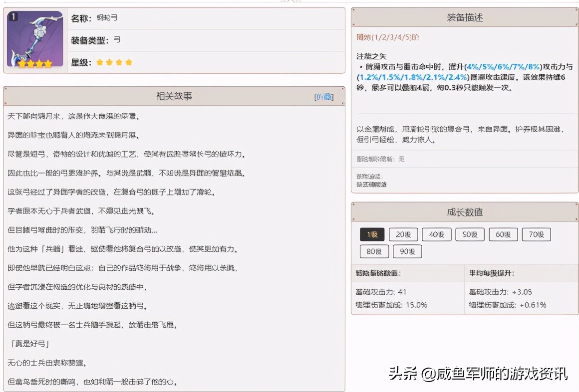Select the 40级 level option
The width and height of the screenshot is (579, 392).
point(436,234)
